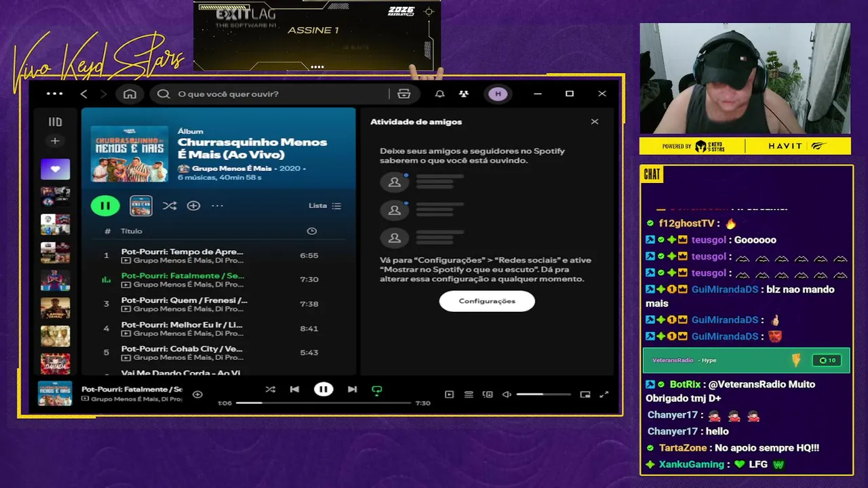Image resolution: width=868 pixels, height=488 pixels.
Task: Open the playback queue icon
Action: 469,394
